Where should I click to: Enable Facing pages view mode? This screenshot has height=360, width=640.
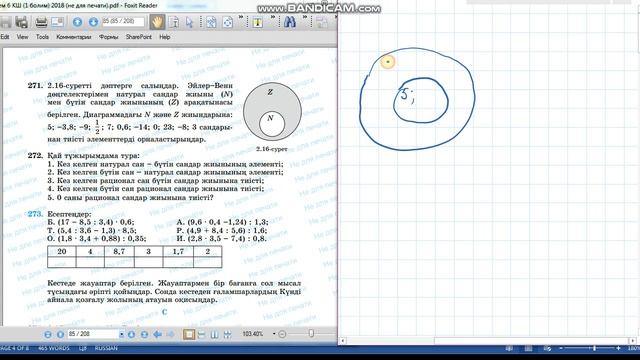click(x=214, y=334)
